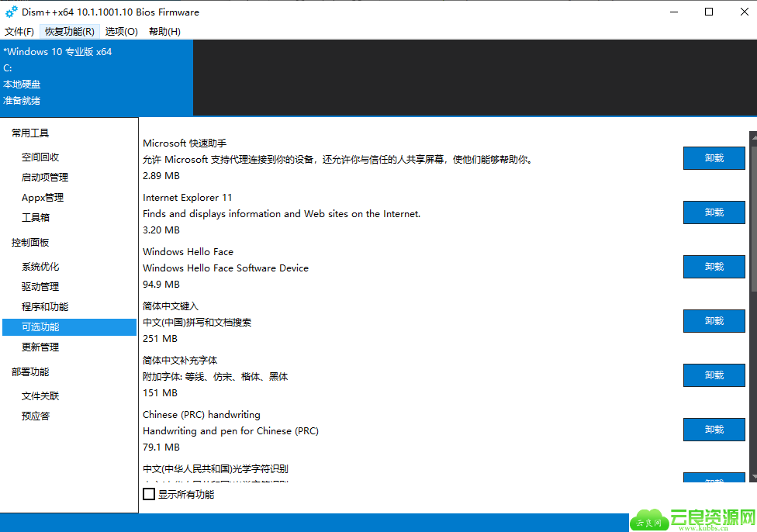Open 驱动管理 in the sidebar
The width and height of the screenshot is (757, 532).
pyautogui.click(x=40, y=287)
